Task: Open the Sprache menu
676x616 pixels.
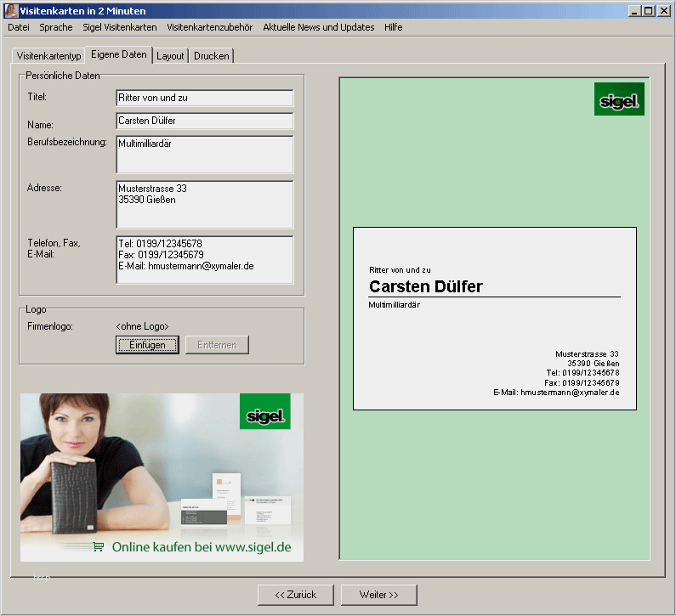Action: click(56, 27)
